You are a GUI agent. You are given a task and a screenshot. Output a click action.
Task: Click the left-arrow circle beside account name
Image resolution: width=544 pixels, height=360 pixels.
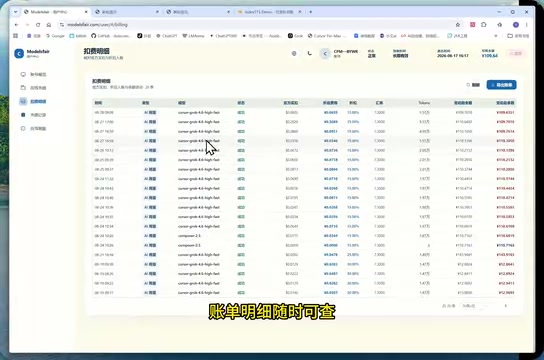point(325,54)
